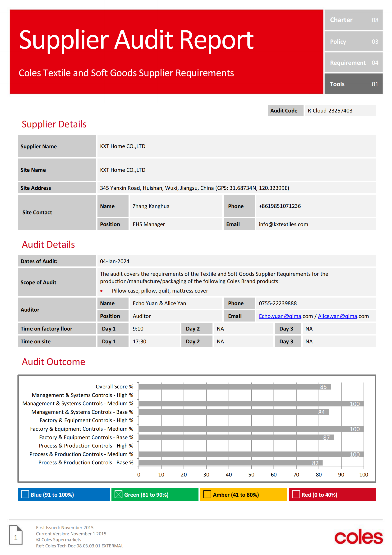Switch to the Tools 01 tab
This screenshot has width=392, height=555.
353,84
